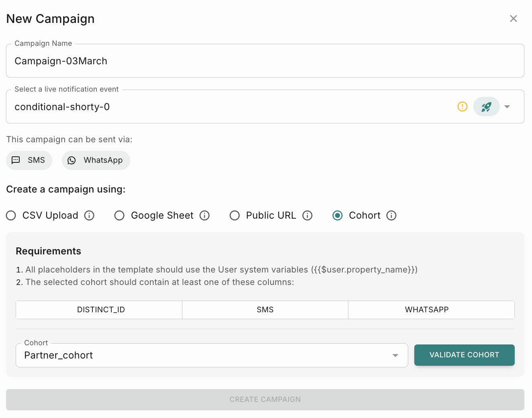Open the Partner_cohort dropdown arrow
This screenshot has height=418, width=532.
(395, 355)
